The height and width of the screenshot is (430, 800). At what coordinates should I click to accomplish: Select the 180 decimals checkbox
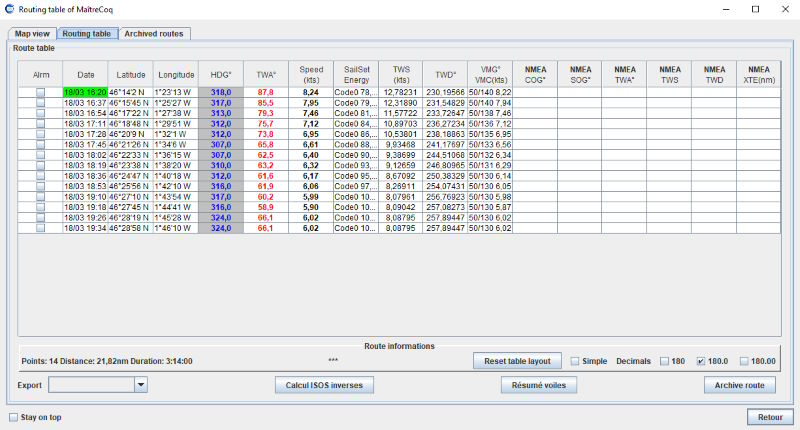tap(665, 360)
